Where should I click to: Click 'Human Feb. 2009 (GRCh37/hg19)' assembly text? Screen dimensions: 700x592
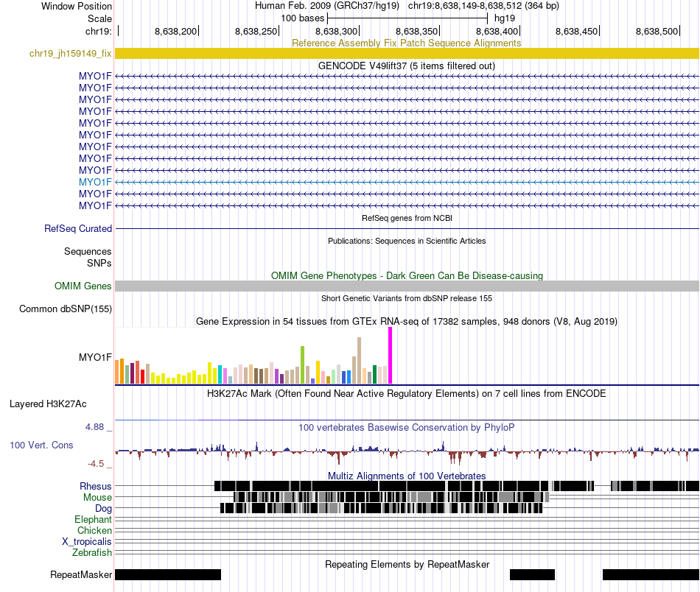[327, 6]
